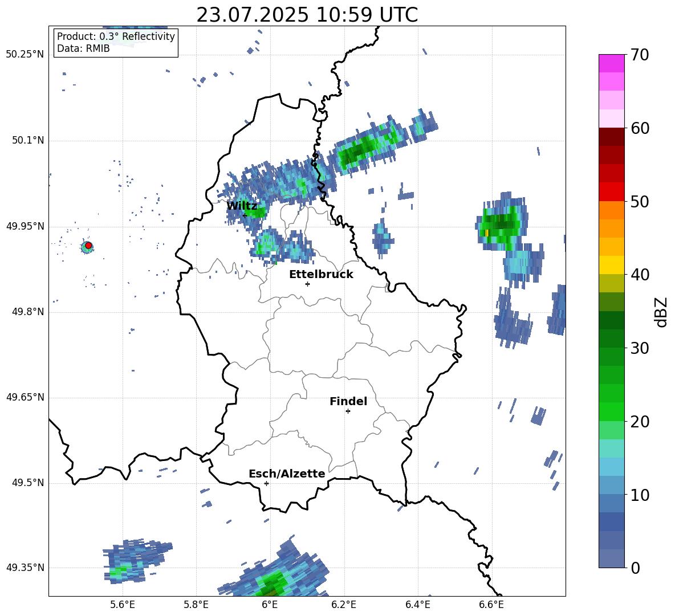
Task: Click the 6°E longitude label
Action: 270,605
